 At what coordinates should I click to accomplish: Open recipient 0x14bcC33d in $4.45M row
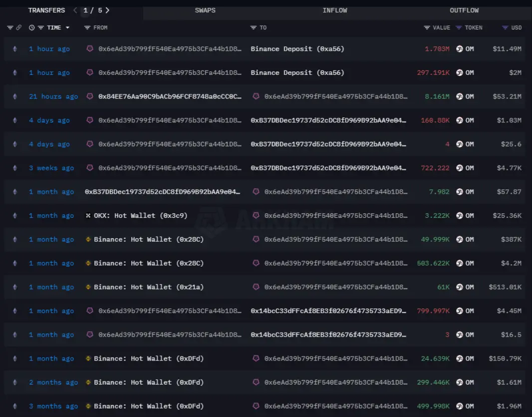(x=328, y=311)
